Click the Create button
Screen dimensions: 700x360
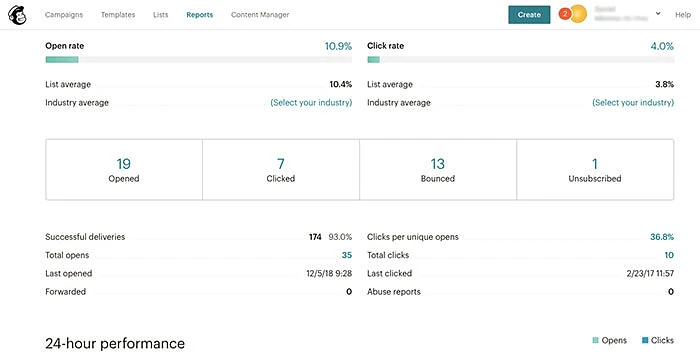[x=529, y=15]
